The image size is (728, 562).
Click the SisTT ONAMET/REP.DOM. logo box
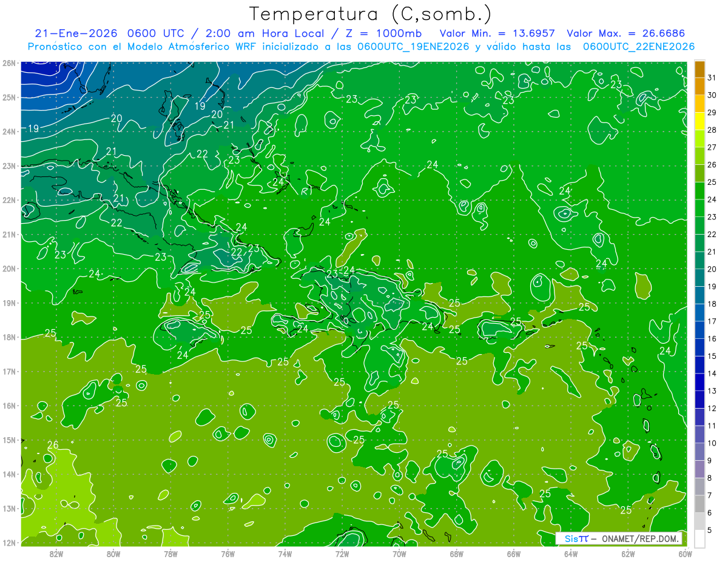click(x=619, y=538)
